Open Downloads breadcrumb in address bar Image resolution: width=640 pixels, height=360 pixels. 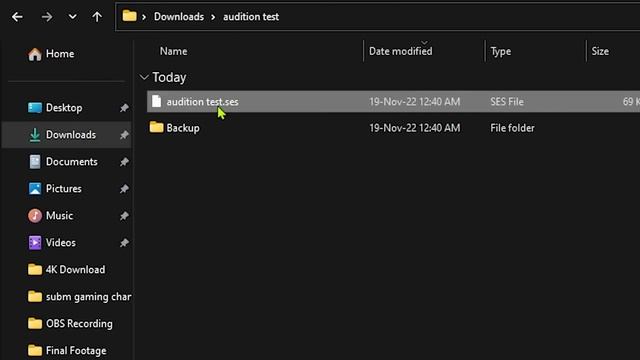click(x=179, y=17)
